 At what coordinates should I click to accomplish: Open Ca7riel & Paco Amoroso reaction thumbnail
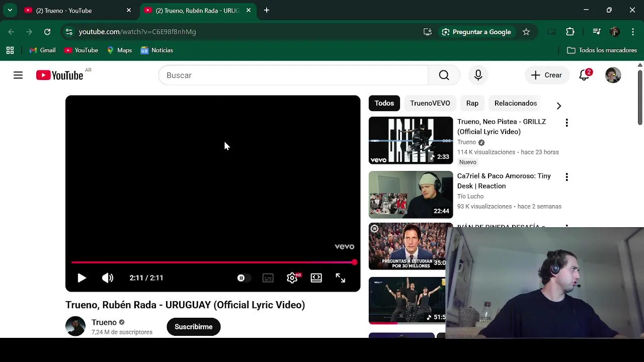[411, 195]
